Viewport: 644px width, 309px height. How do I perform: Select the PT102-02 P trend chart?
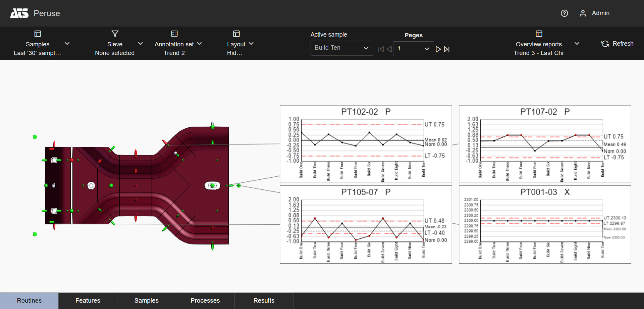click(366, 144)
